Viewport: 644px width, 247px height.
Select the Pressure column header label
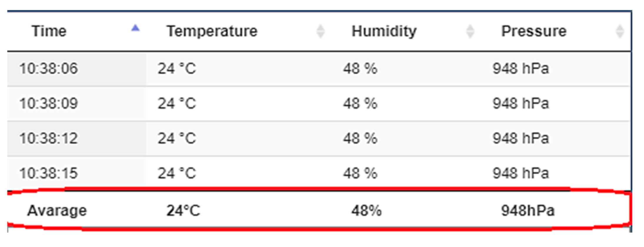click(534, 31)
